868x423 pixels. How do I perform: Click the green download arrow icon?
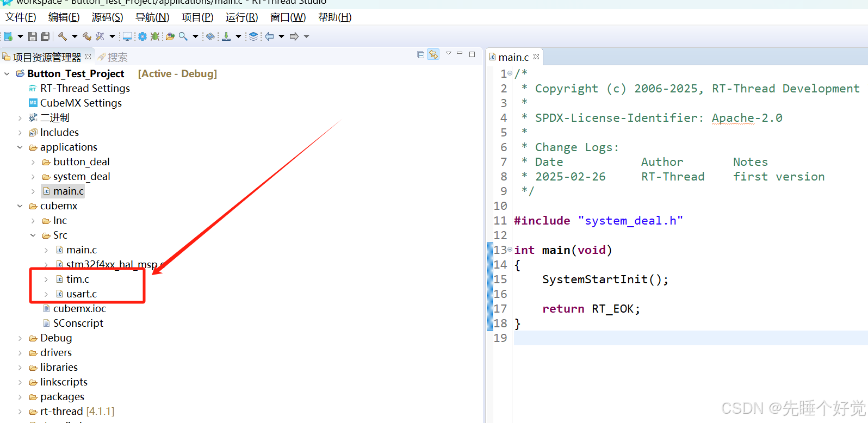click(x=226, y=36)
